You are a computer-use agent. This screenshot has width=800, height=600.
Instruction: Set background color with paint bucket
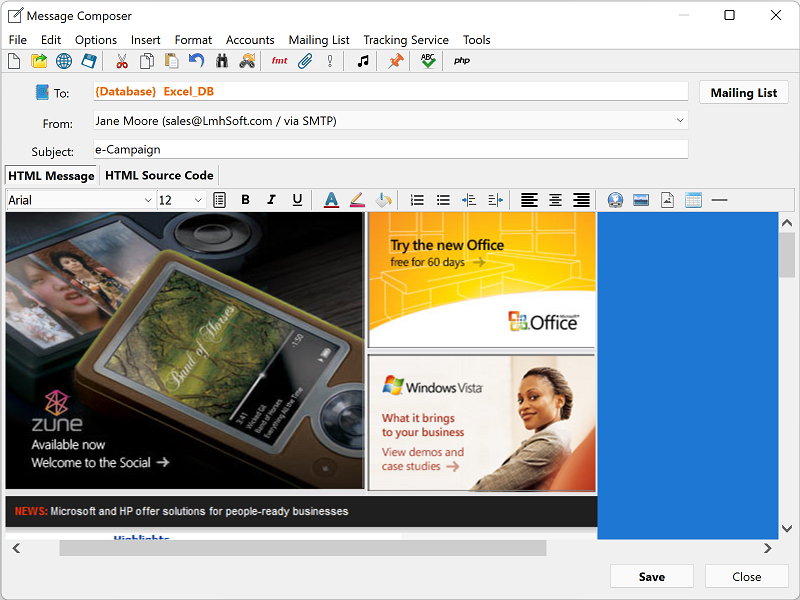tap(383, 200)
